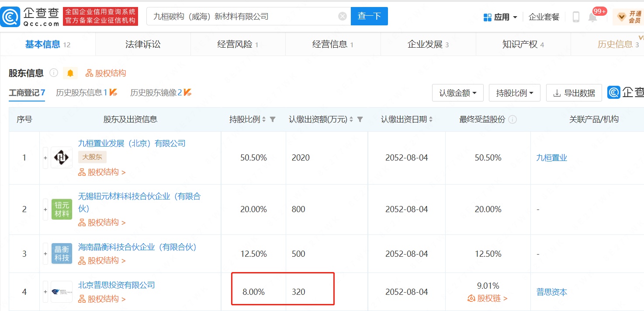This screenshot has height=311, width=644.
Task: Open the 北京普思投资有限公司 link
Action: tap(116, 285)
